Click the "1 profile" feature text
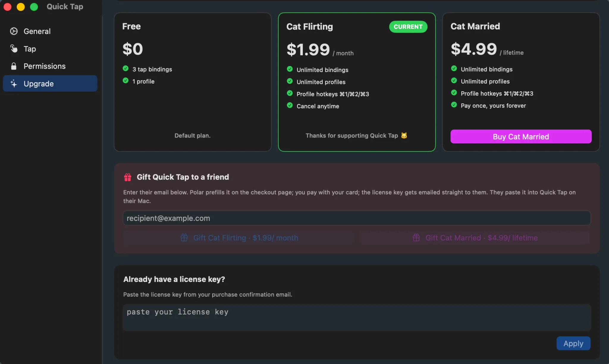 pyautogui.click(x=143, y=81)
